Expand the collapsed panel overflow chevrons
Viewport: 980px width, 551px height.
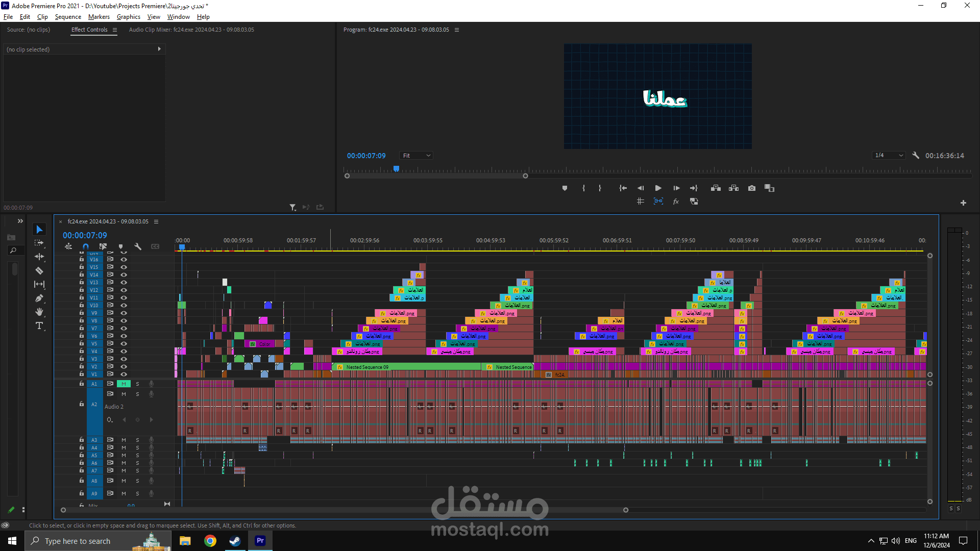tap(20, 221)
